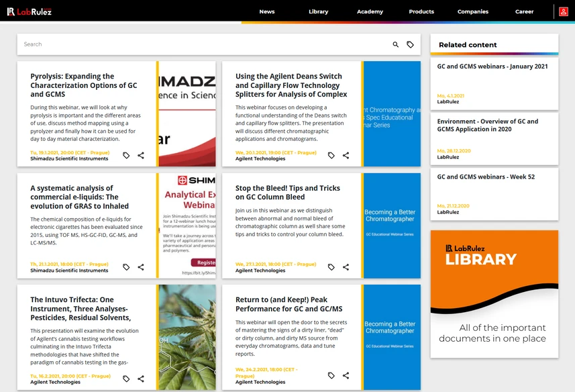Click the cannabis plant thumbnail

click(x=187, y=338)
